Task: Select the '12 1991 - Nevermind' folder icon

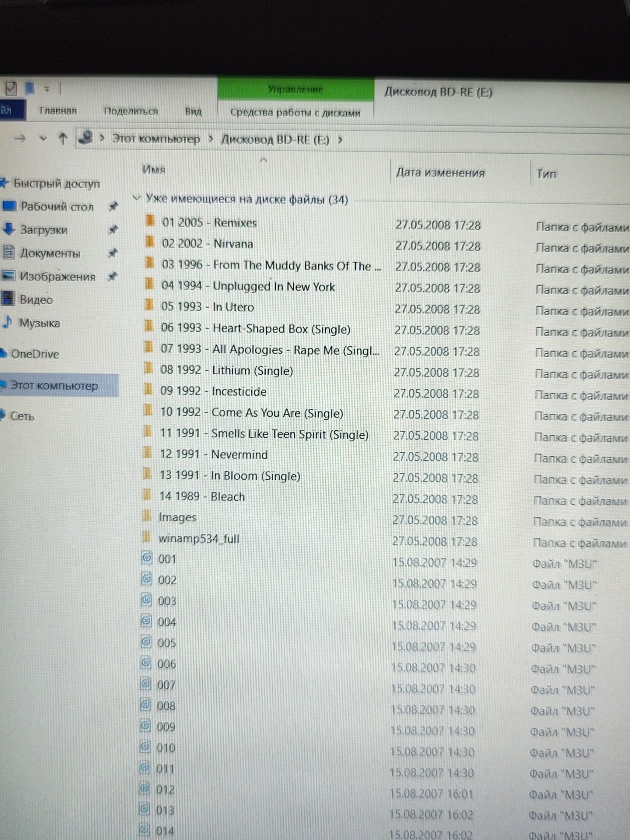Action: tap(147, 453)
